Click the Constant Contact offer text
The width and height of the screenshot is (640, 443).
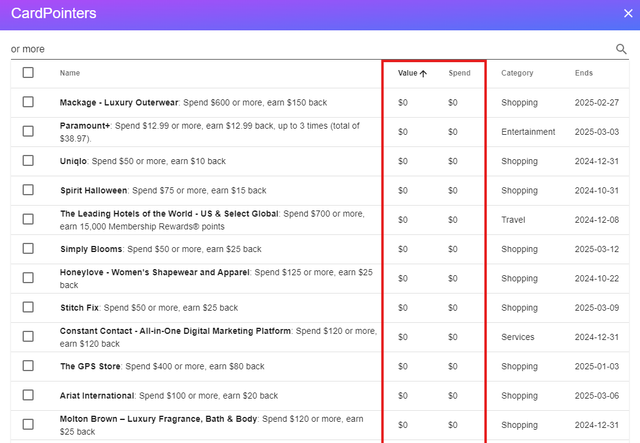coord(218,337)
